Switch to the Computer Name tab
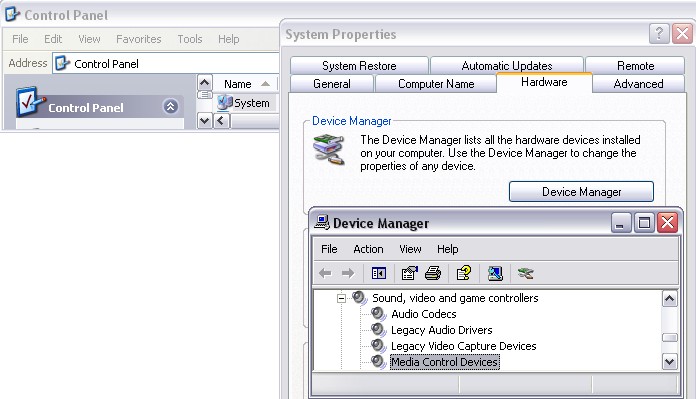The height and width of the screenshot is (399, 696). (x=436, y=83)
